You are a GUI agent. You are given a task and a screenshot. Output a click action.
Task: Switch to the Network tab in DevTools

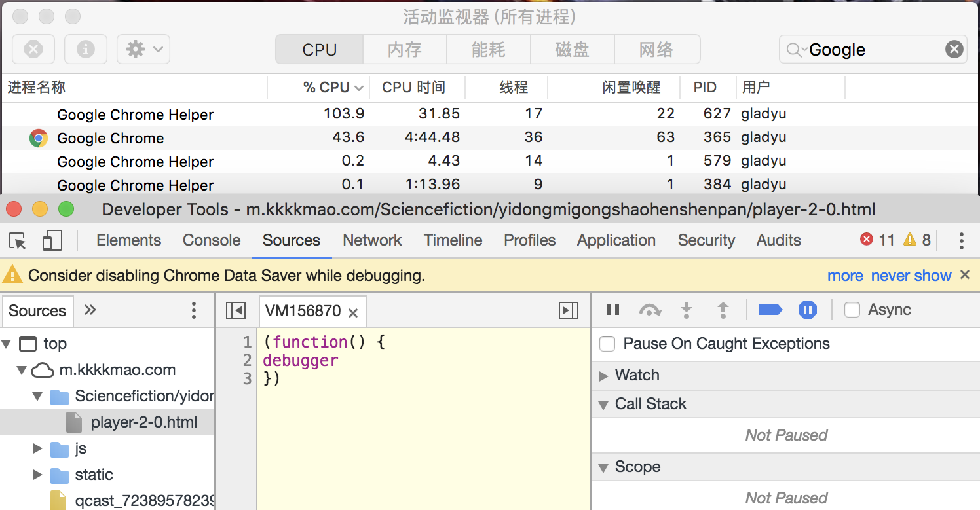[x=372, y=240]
